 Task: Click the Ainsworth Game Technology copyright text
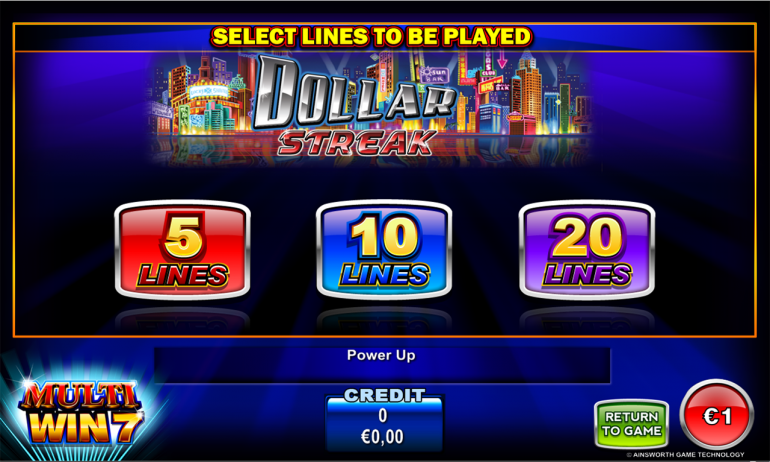point(685,455)
